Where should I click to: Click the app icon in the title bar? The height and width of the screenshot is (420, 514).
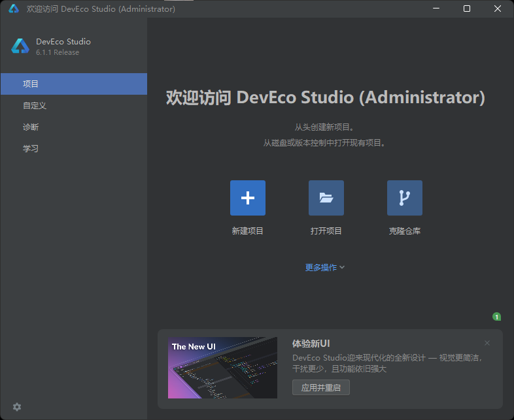[14, 9]
